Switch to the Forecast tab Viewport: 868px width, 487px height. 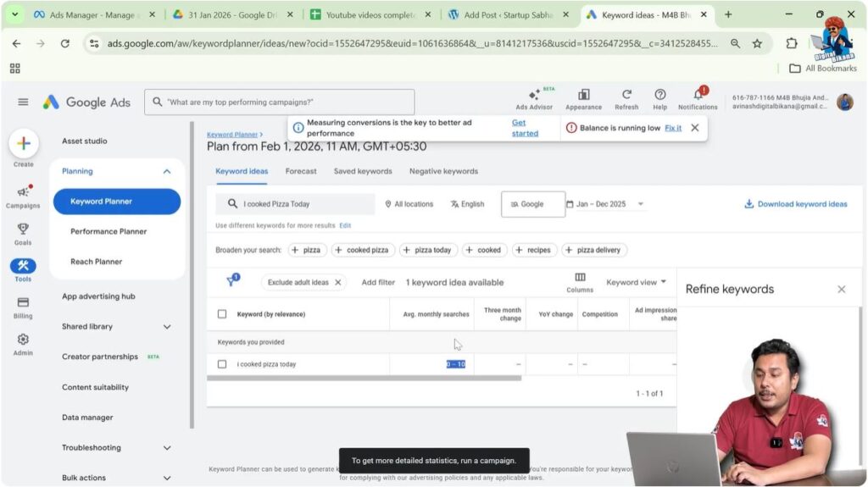click(x=301, y=172)
